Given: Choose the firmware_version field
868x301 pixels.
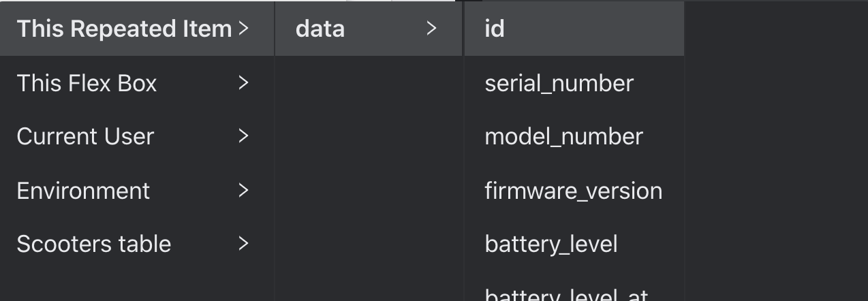Looking at the screenshot, I should tap(574, 191).
